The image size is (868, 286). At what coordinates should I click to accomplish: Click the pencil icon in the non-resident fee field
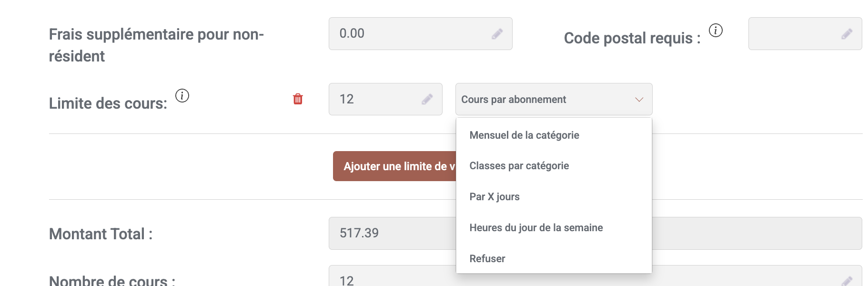coord(497,34)
